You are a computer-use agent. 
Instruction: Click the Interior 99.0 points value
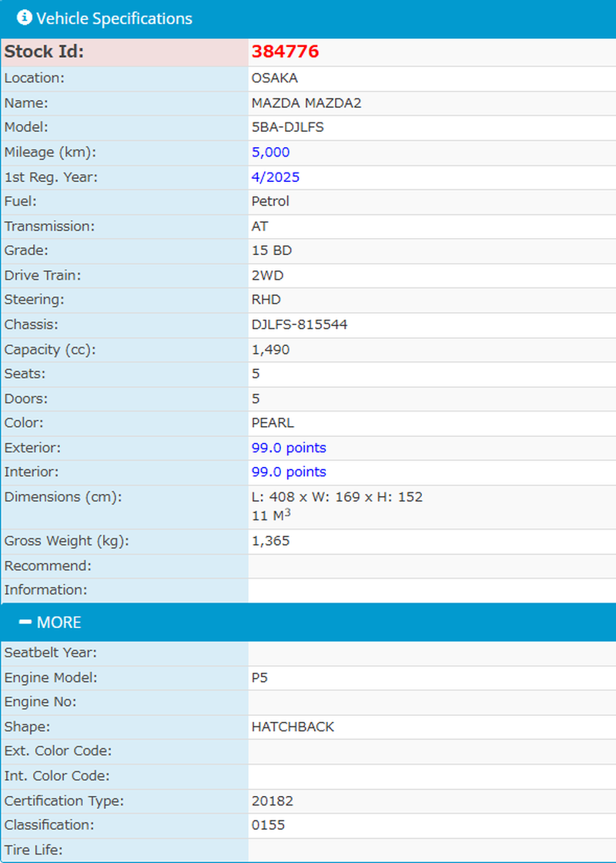pyautogui.click(x=289, y=472)
